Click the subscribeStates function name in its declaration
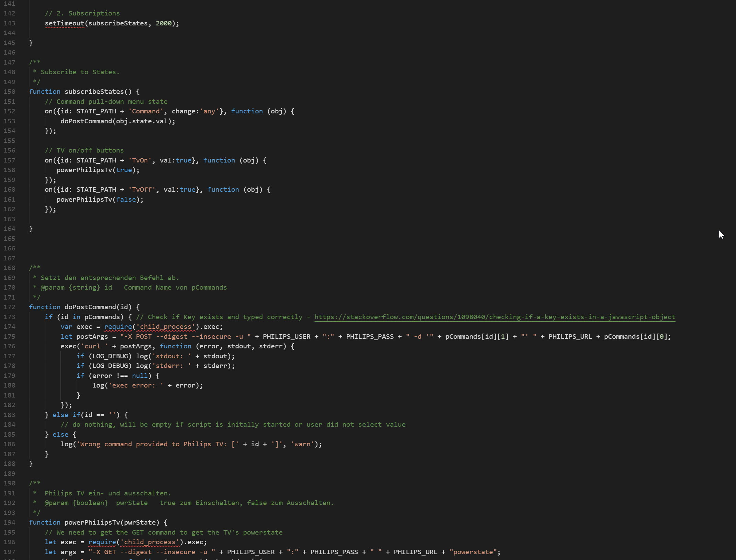 click(94, 92)
